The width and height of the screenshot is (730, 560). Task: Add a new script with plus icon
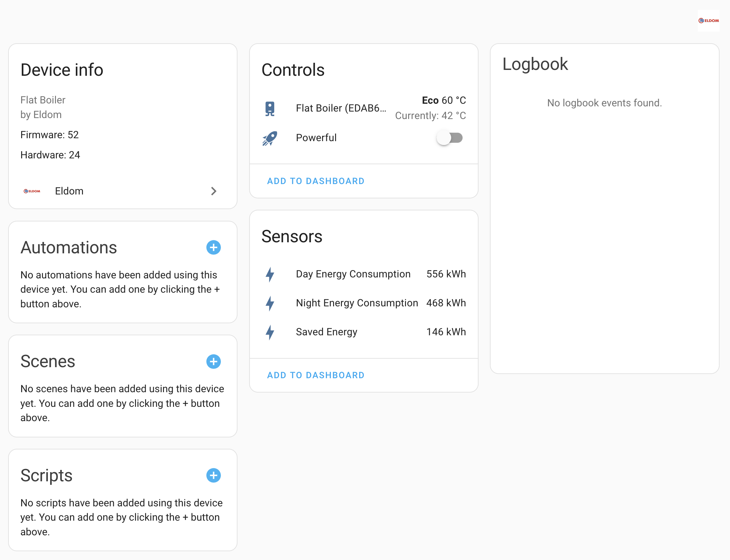point(213,475)
